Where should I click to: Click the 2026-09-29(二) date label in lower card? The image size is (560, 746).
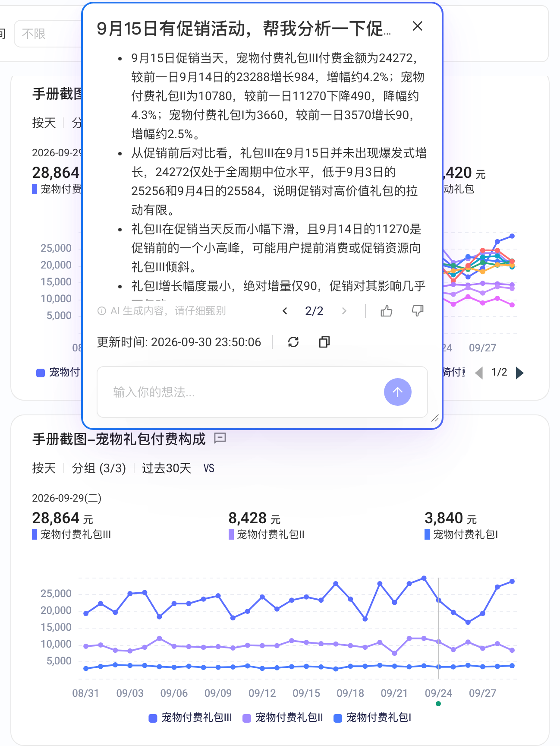pos(67,498)
